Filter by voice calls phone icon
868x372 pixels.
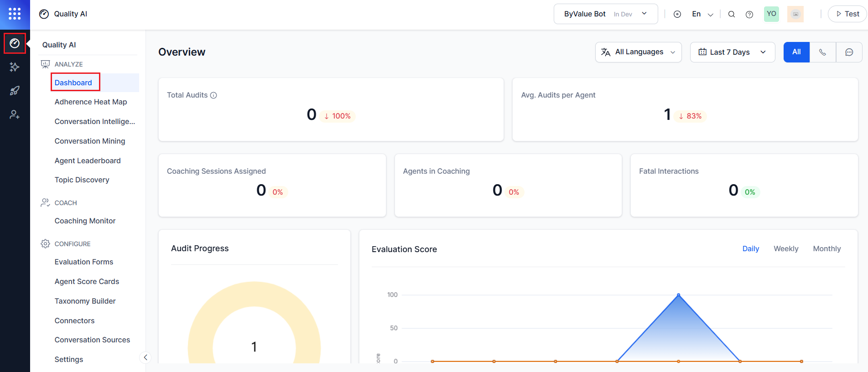[822, 52]
